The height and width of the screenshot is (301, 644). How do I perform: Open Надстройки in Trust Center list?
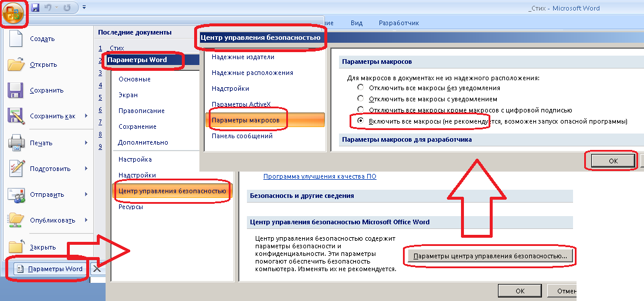(231, 88)
